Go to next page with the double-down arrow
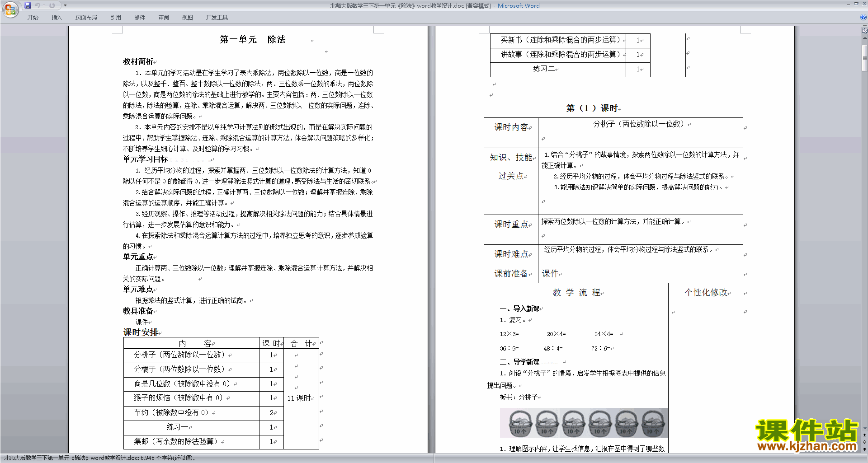Screen dimensions: 868x463 point(865,449)
